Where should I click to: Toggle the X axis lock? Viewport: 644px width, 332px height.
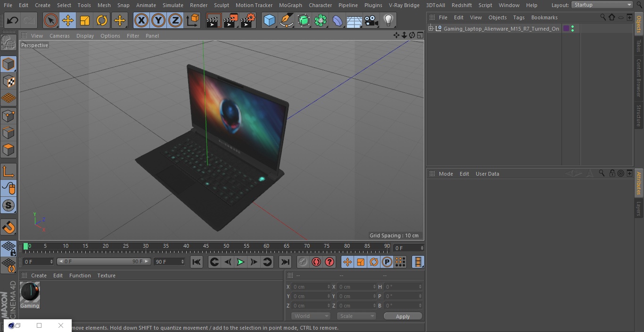pos(141,20)
